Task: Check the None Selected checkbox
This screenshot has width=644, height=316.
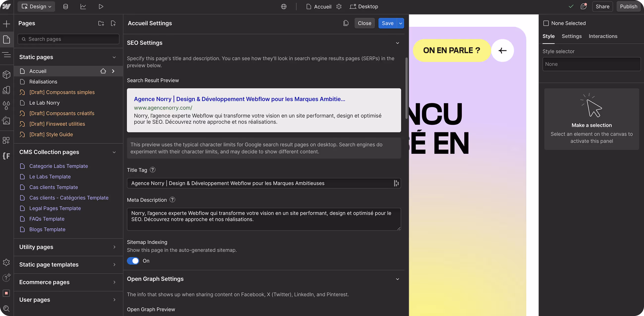Action: click(x=546, y=23)
